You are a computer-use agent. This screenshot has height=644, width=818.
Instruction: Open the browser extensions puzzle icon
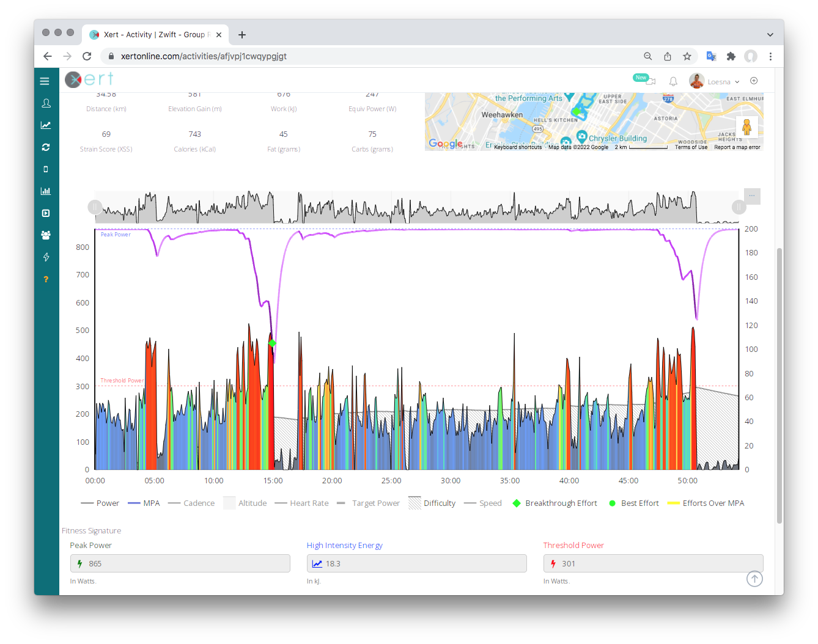tap(731, 56)
